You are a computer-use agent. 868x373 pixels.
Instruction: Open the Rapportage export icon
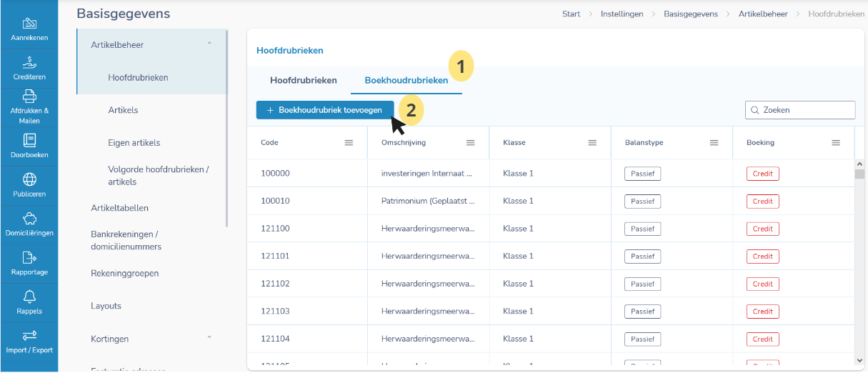point(29,257)
